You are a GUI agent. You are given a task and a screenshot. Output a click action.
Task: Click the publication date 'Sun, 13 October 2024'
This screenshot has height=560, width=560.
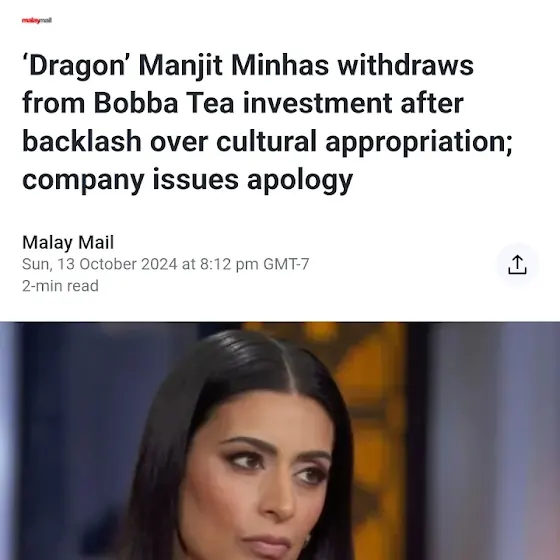[100, 264]
